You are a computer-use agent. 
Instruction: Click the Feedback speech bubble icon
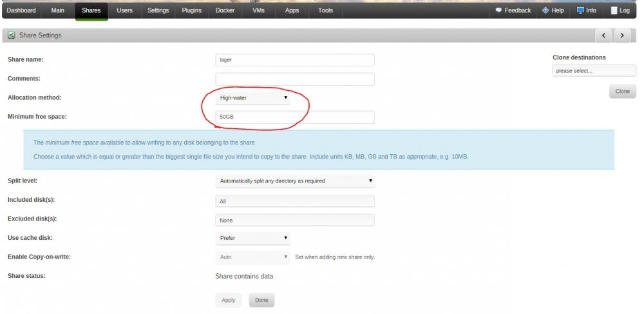click(498, 10)
